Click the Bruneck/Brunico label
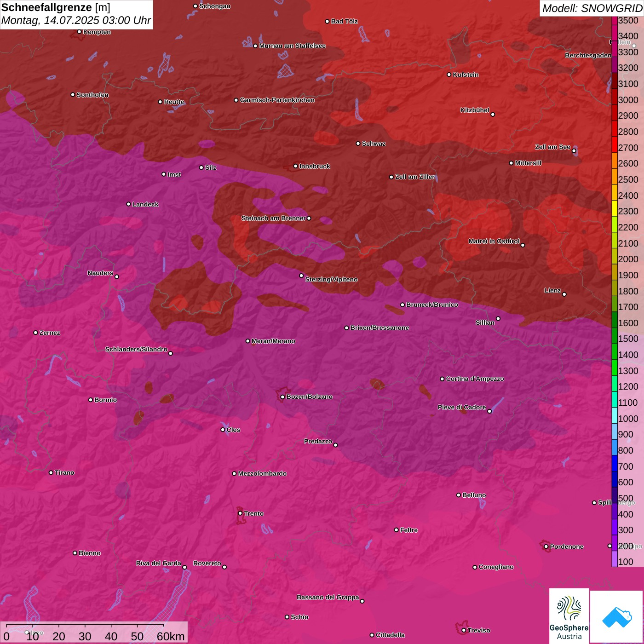Viewport: 644px width, 644px height. pos(432,305)
